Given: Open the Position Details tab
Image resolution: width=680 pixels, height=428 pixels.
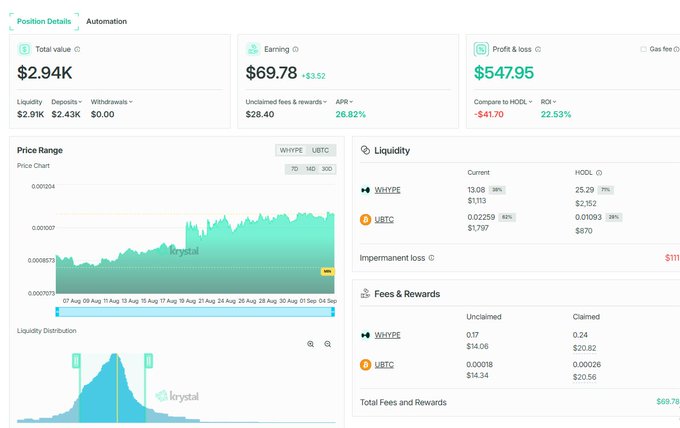Looking at the screenshot, I should [44, 21].
